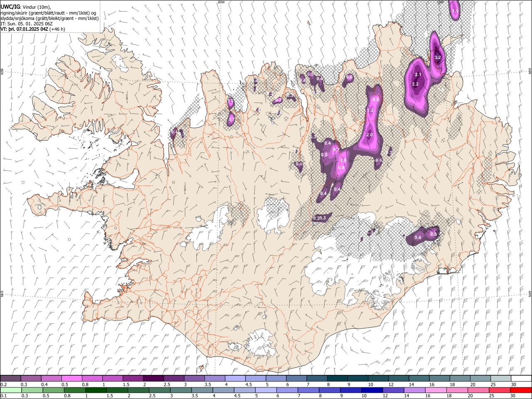Viewport: 532px width, 399px height.
Task: Click the 1.2 value in the central snow band
Action: [x=371, y=110]
